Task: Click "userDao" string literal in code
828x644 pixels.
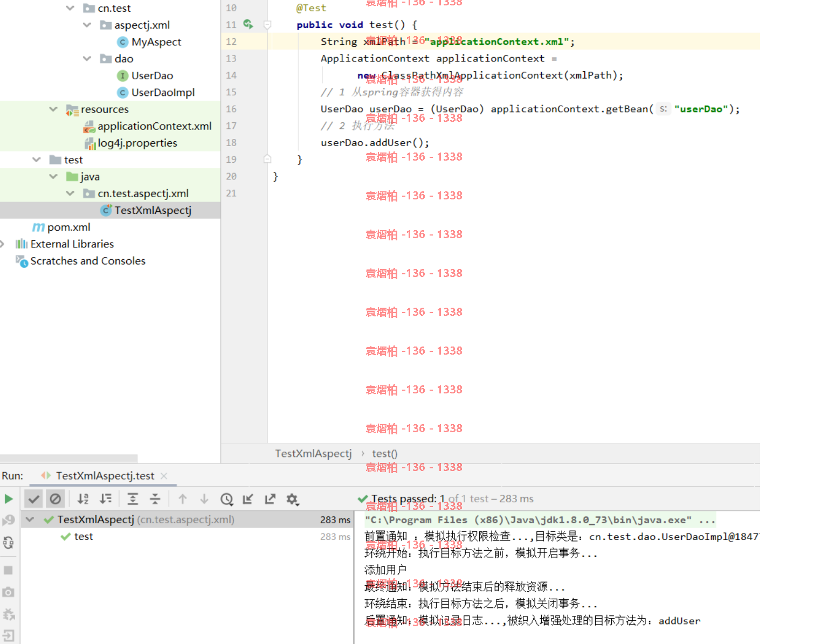Action: tap(701, 109)
